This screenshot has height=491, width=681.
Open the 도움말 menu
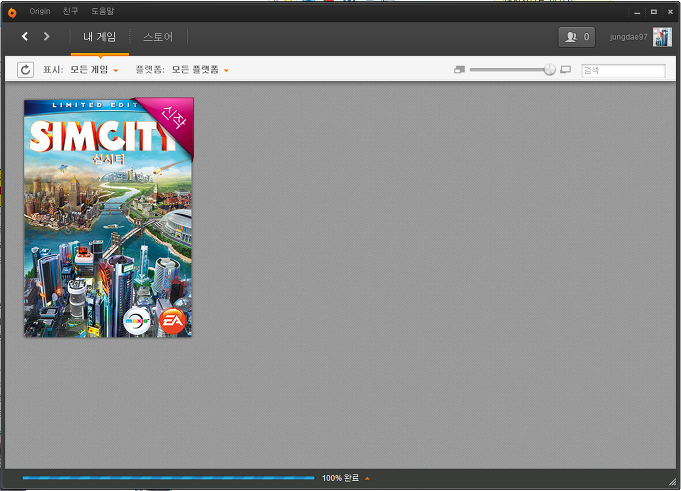102,11
